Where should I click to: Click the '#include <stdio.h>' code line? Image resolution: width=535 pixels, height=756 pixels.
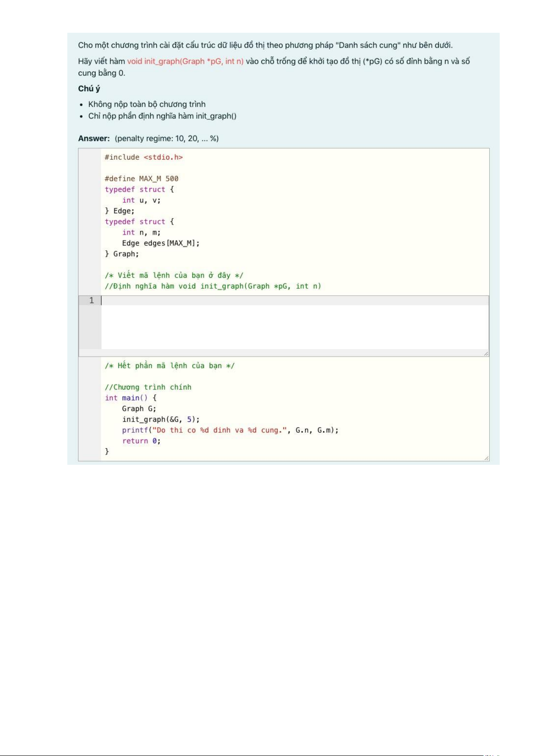point(144,157)
